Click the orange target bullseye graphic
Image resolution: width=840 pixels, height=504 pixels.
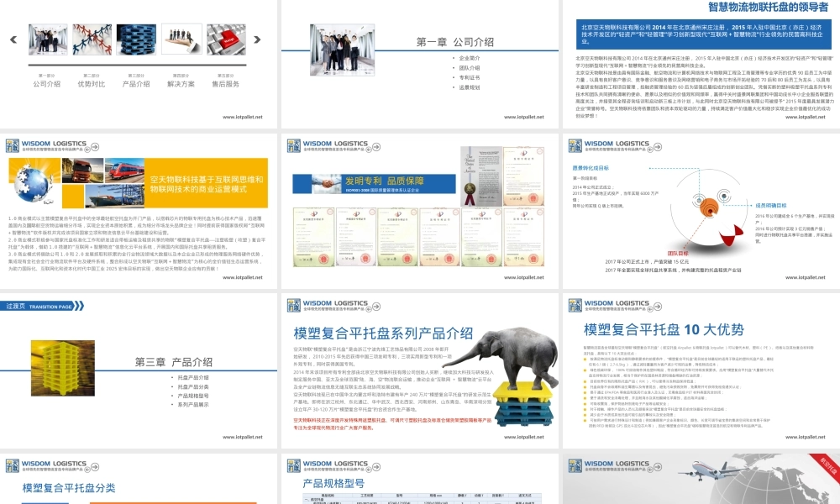[x=709, y=207]
